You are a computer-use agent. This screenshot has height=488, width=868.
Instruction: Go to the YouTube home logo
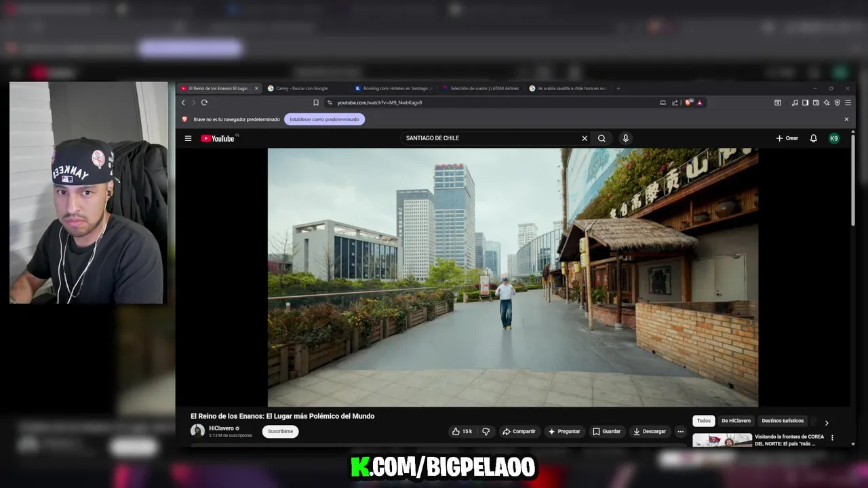[x=218, y=138]
